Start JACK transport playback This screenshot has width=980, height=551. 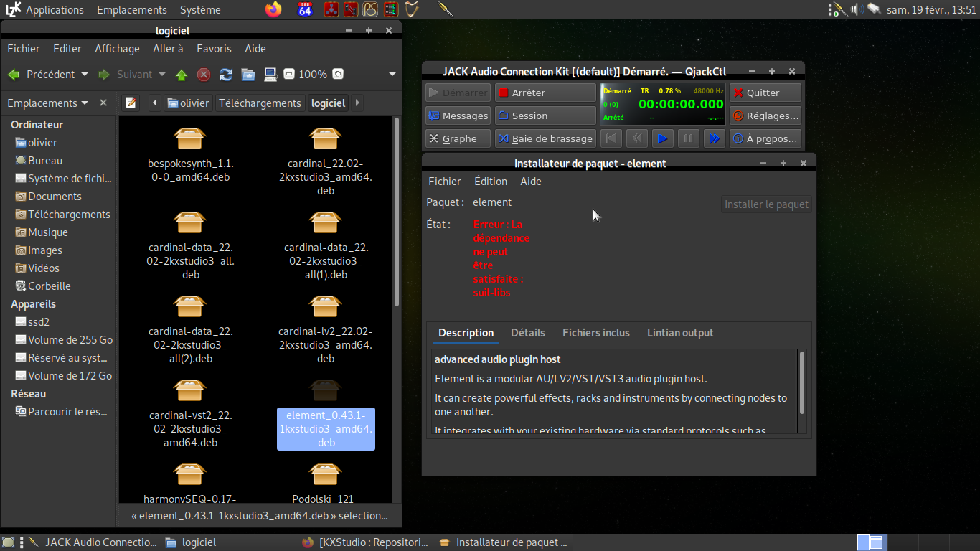[662, 138]
